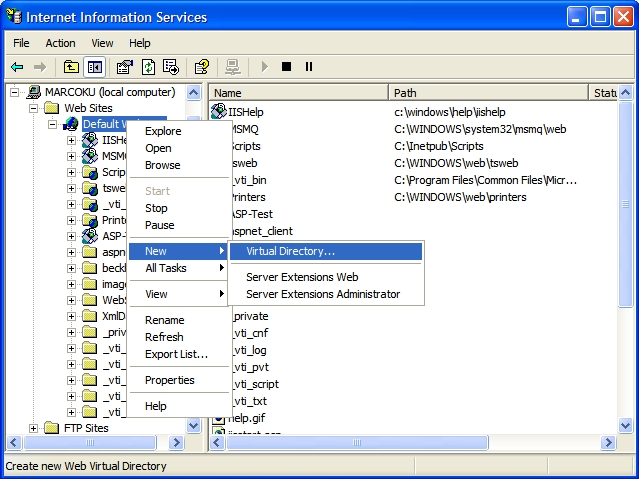
Task: Select the _vti_pvt entry in list
Action: [251, 367]
